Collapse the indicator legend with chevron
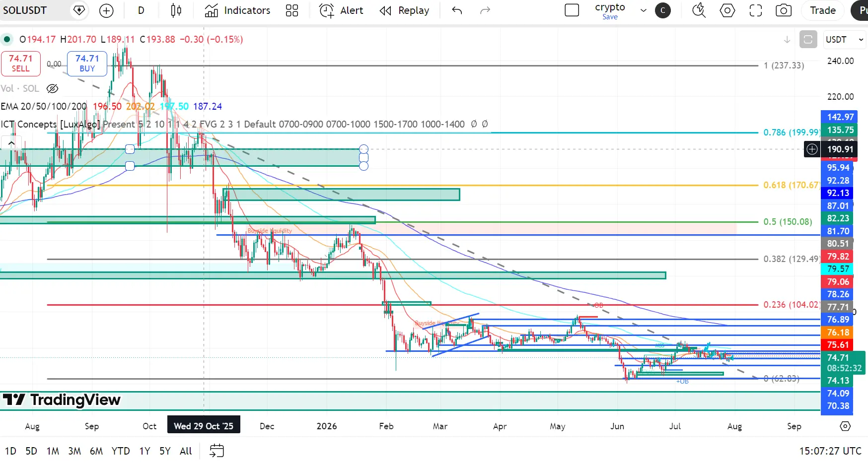 pos(11,143)
